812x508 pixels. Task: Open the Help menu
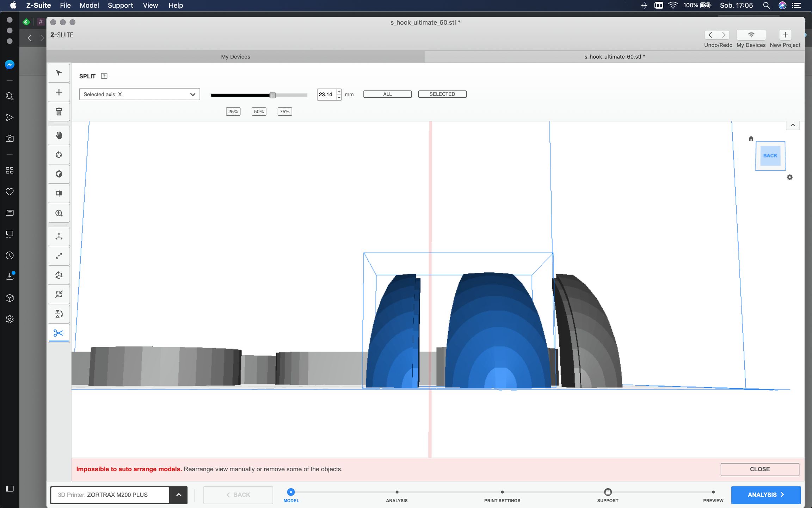176,5
